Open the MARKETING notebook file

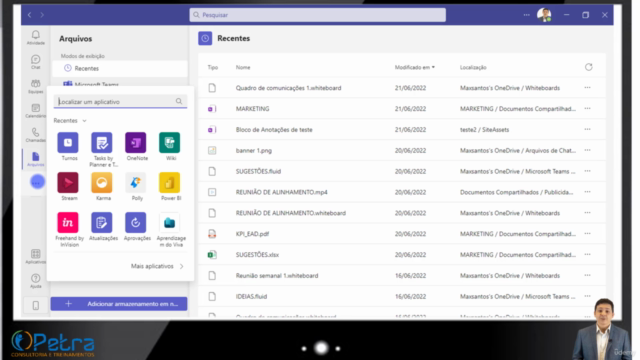click(x=252, y=109)
